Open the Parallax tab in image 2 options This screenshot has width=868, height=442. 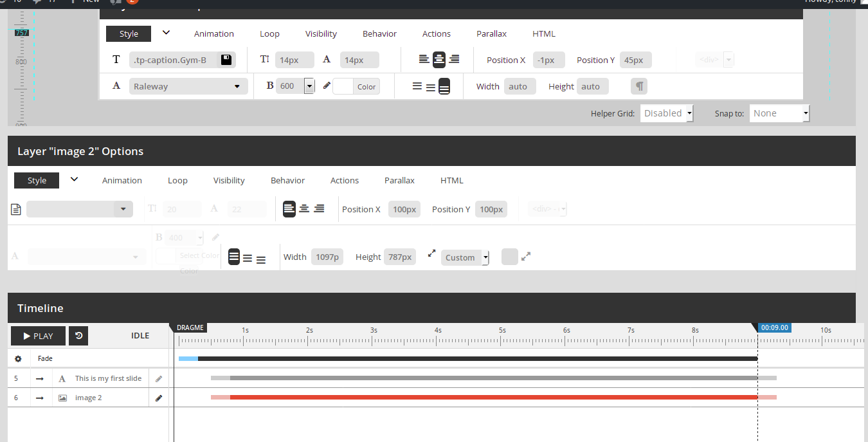(399, 181)
